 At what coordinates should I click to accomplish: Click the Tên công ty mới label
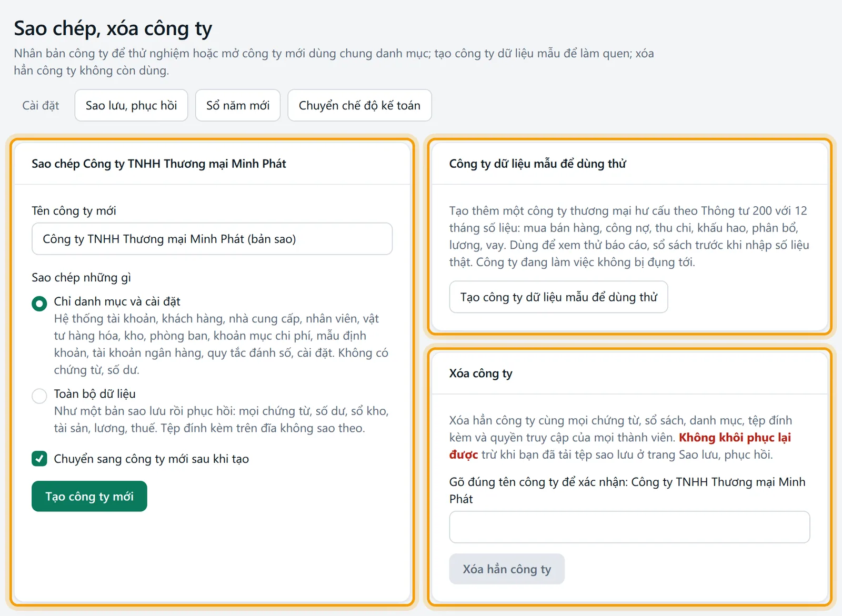click(74, 210)
